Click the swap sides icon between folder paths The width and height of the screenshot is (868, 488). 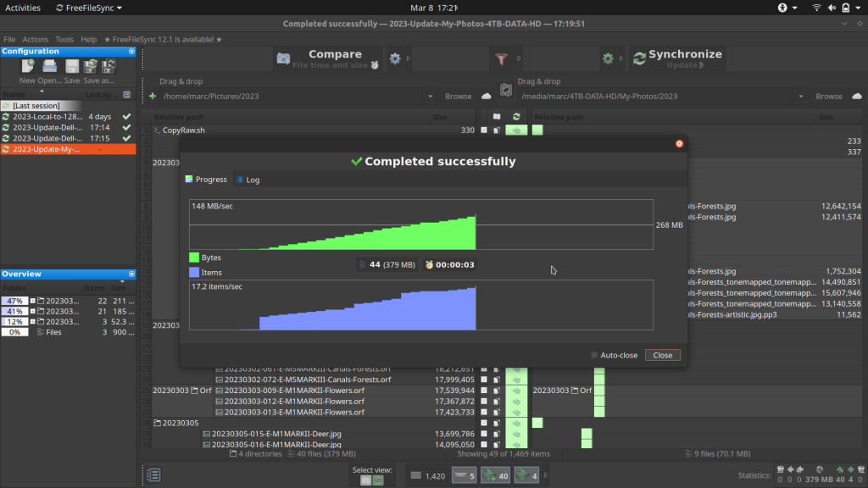pos(506,89)
